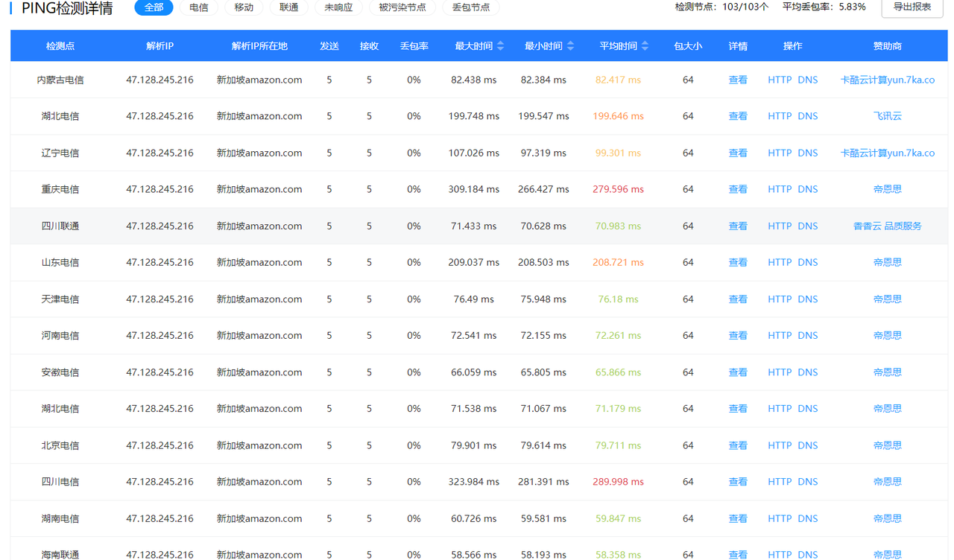
Task: Open 查看 details for 河南电信 row
Action: [x=738, y=335]
